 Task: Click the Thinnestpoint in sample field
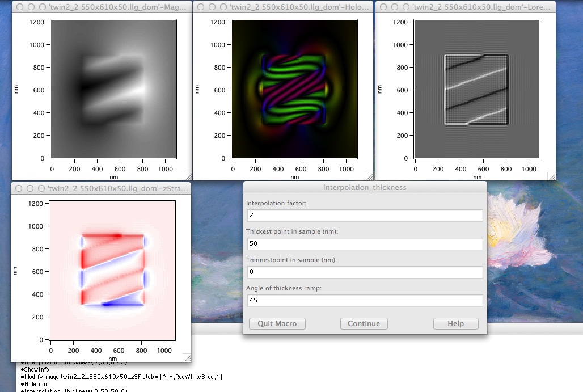click(365, 272)
